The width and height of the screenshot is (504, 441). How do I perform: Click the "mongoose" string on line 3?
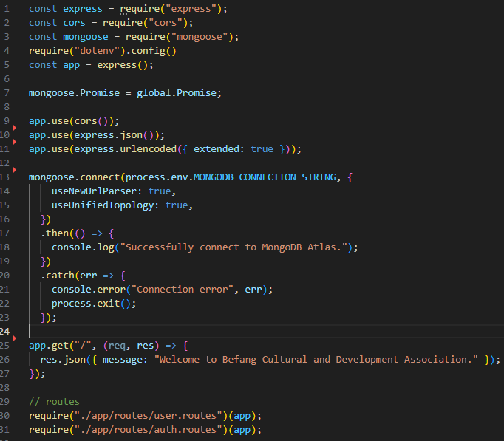click(200, 37)
